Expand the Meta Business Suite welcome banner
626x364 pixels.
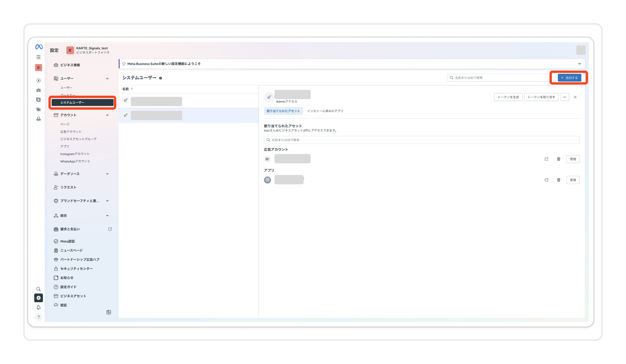[579, 64]
